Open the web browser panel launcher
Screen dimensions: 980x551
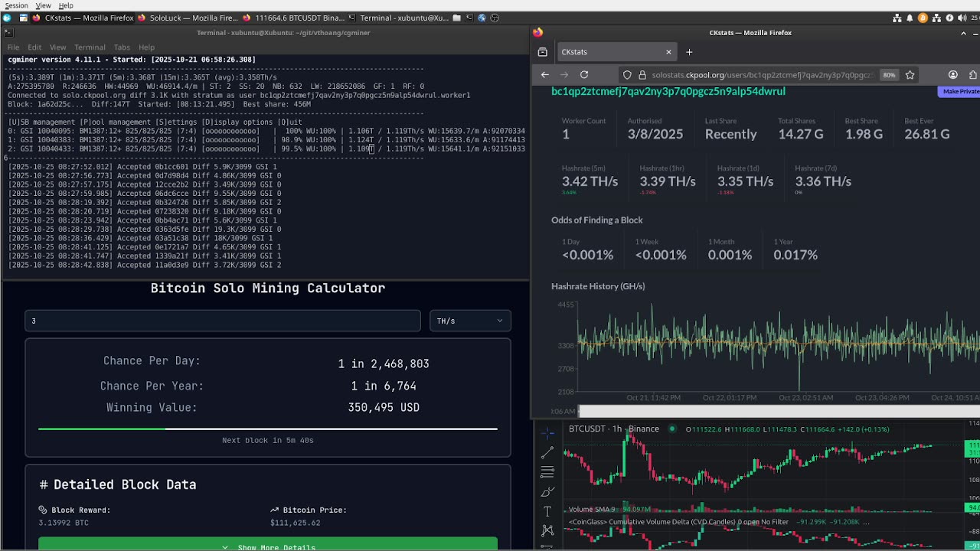tap(482, 18)
